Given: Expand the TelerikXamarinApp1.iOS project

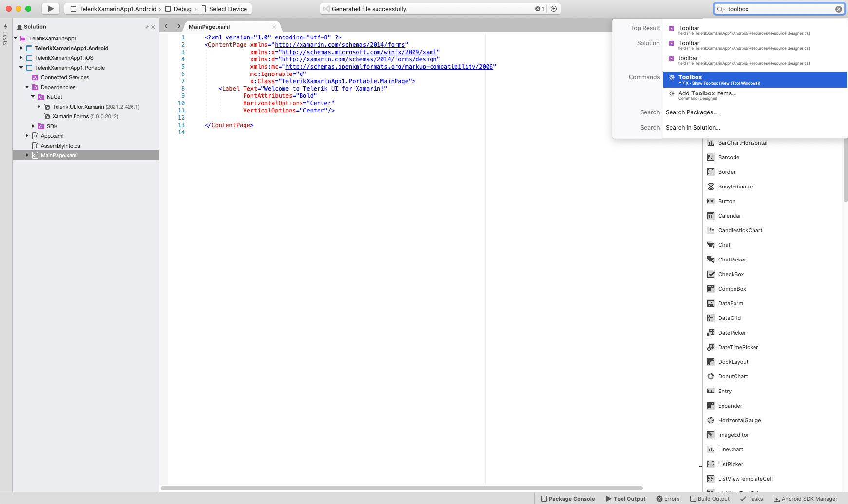Looking at the screenshot, I should (x=21, y=57).
